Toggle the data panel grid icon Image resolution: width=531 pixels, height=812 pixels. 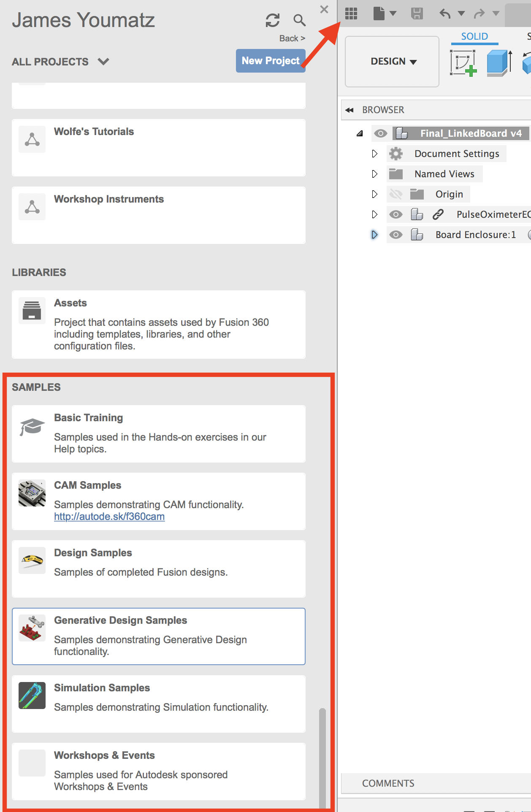pyautogui.click(x=351, y=14)
